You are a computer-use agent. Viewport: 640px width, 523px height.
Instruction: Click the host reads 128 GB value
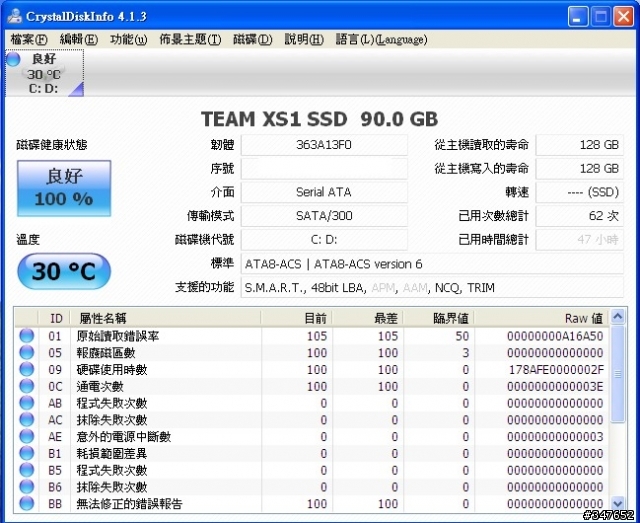[x=580, y=145]
